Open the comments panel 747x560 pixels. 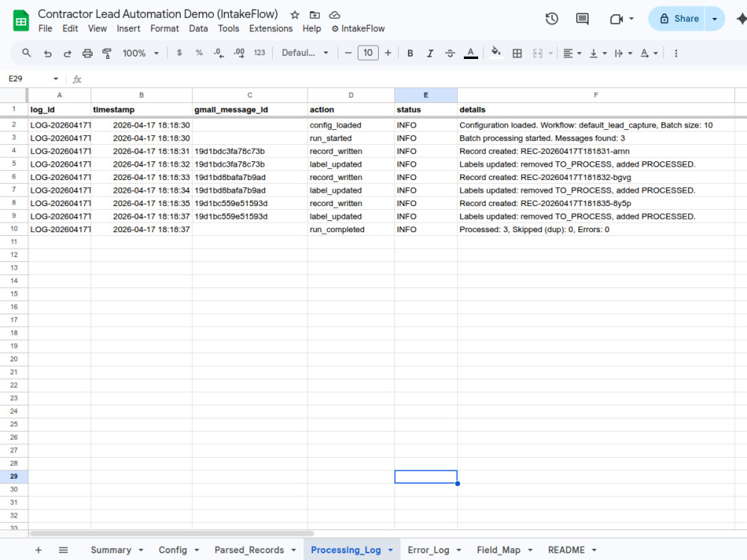(582, 19)
